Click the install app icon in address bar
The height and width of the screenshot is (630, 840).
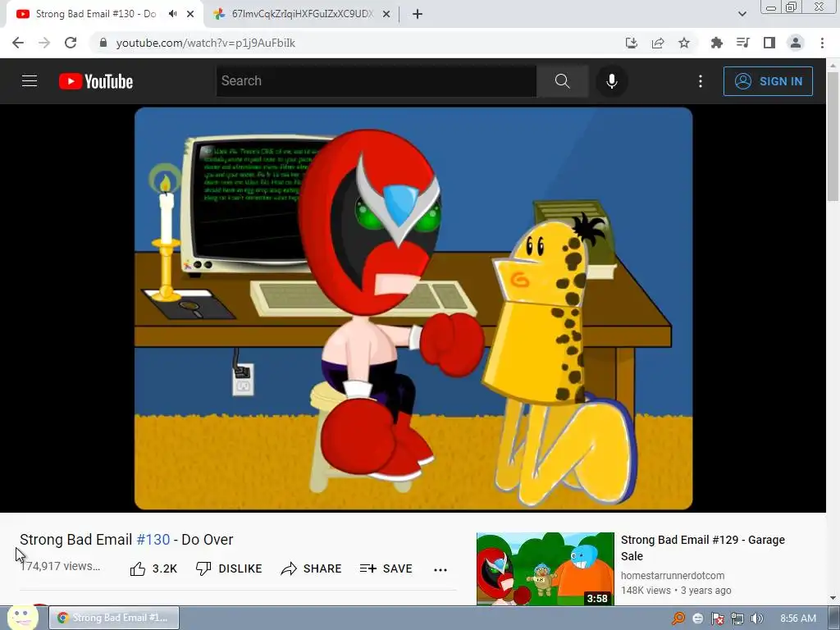click(x=632, y=43)
